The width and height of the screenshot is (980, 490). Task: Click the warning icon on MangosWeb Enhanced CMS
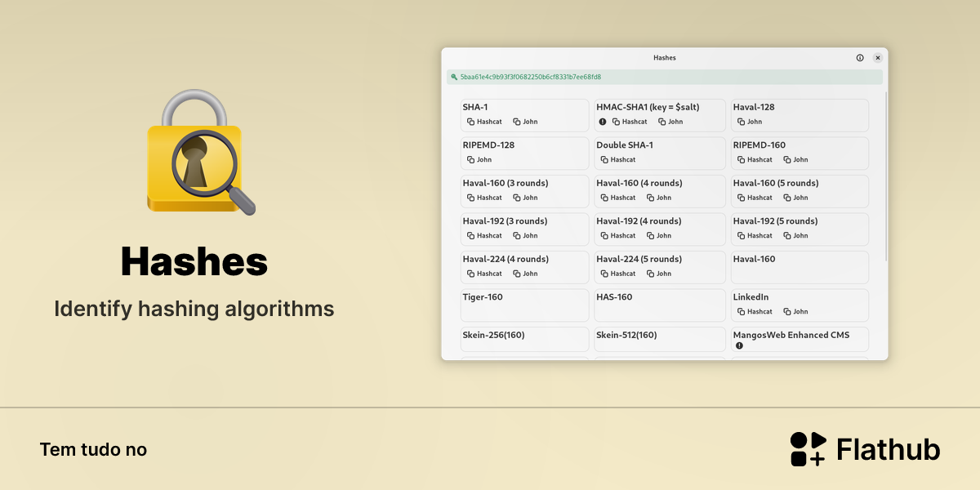click(x=739, y=345)
